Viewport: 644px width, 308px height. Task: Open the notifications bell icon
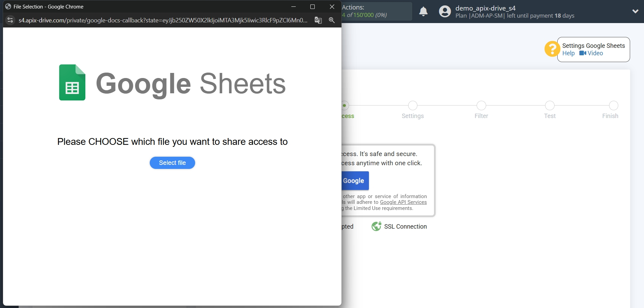pyautogui.click(x=423, y=12)
